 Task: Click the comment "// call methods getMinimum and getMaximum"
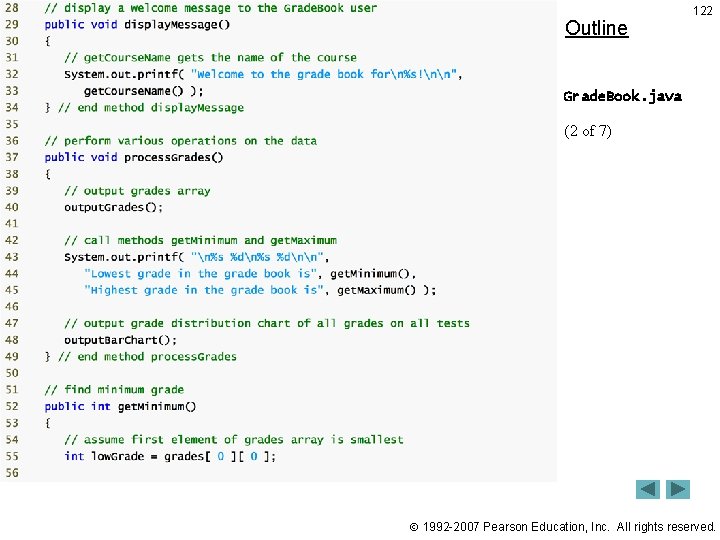click(x=200, y=240)
